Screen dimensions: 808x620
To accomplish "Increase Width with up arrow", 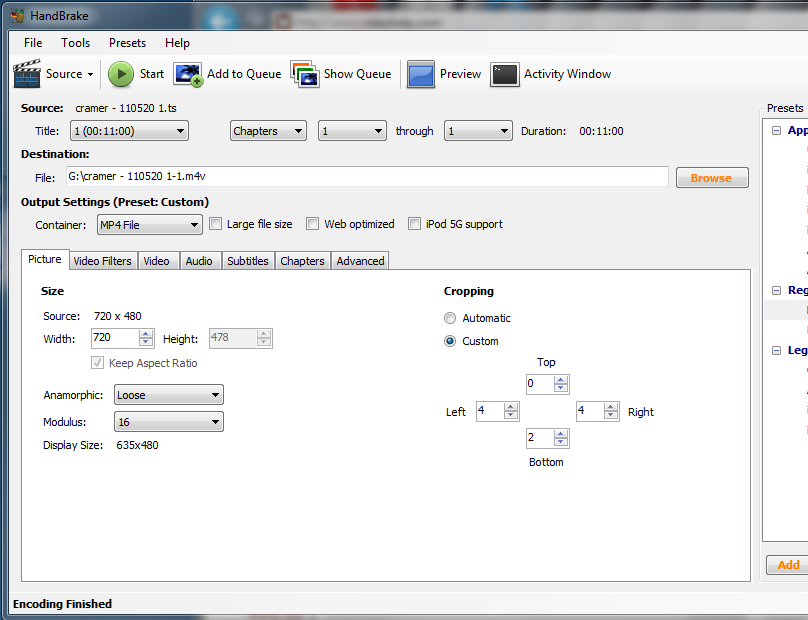I will 146,334.
